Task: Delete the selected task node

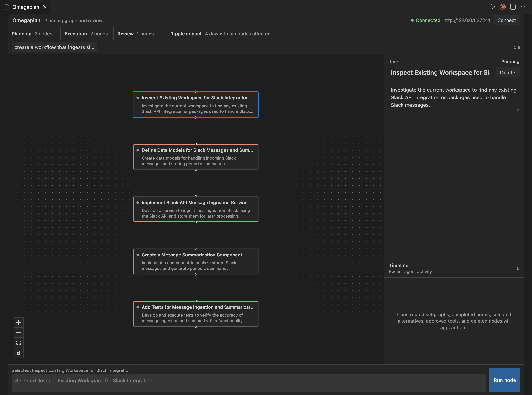Action: pos(507,72)
